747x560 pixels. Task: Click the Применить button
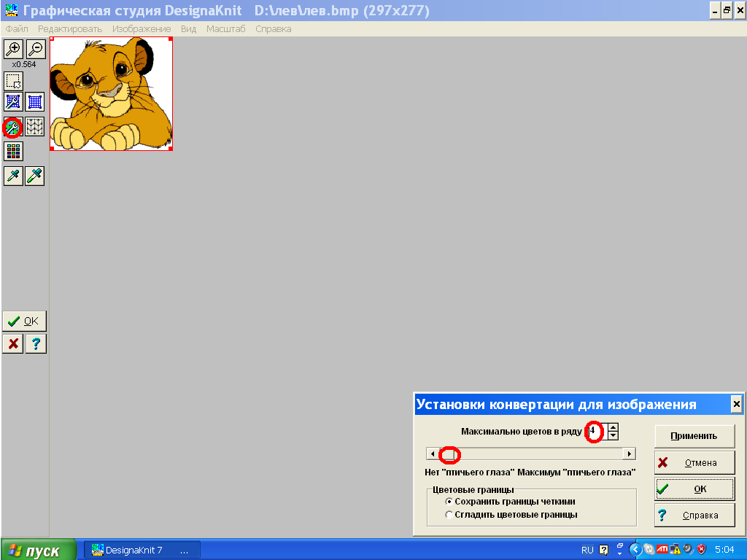(694, 436)
